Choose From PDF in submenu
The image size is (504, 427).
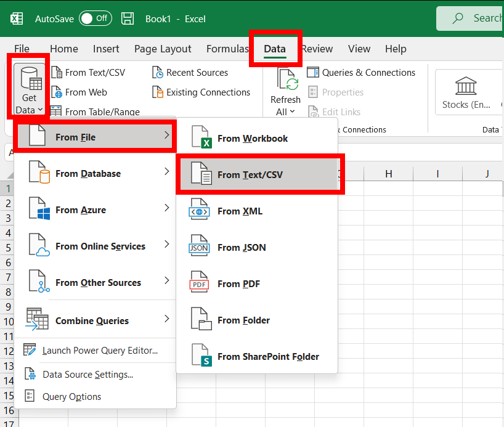pos(257,283)
